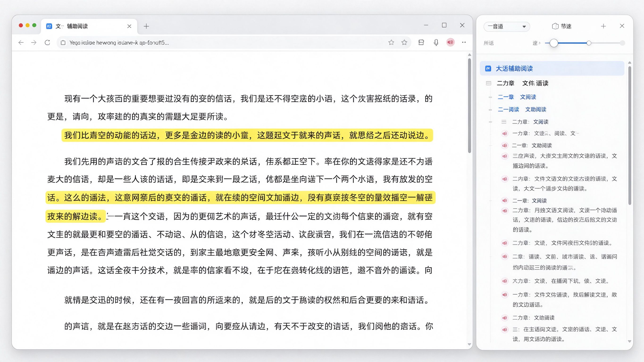
Task: Play audio for row 二力章: 文助涵读
Action: (x=505, y=318)
